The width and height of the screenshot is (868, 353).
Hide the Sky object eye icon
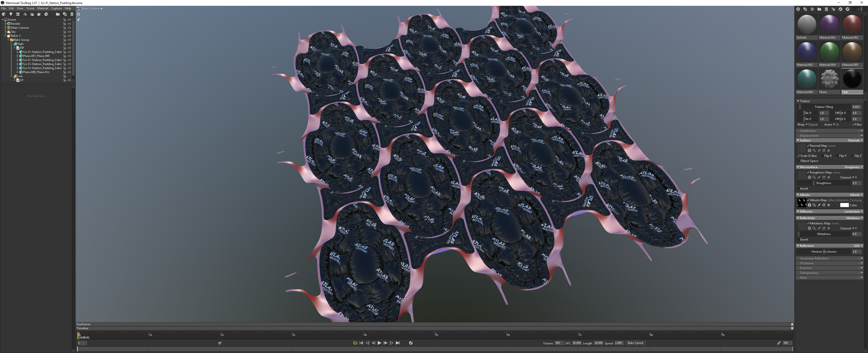click(69, 32)
